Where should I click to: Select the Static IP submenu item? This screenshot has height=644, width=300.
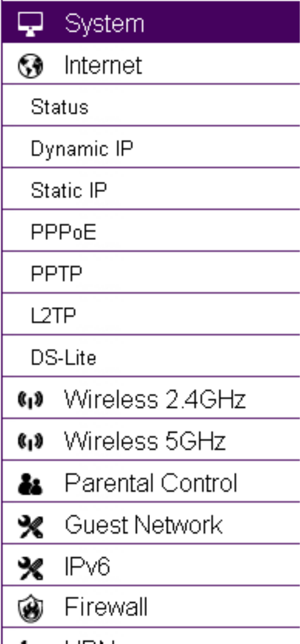pos(151,190)
